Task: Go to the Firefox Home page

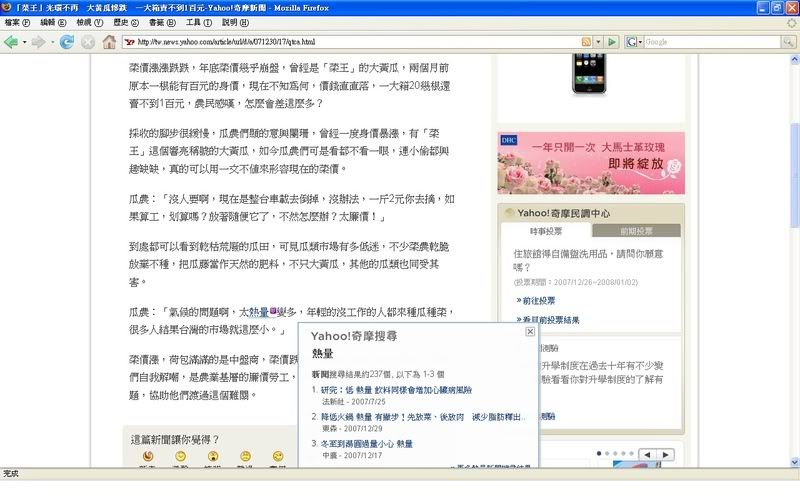Action: 110,42
